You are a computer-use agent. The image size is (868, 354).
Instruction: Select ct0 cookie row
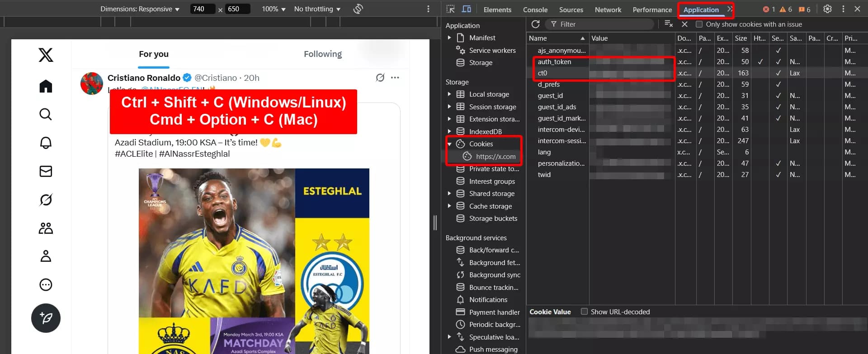[696, 73]
